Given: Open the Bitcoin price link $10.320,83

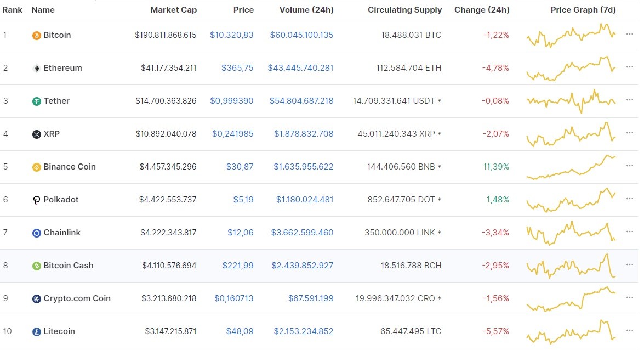Looking at the screenshot, I should 231,35.
